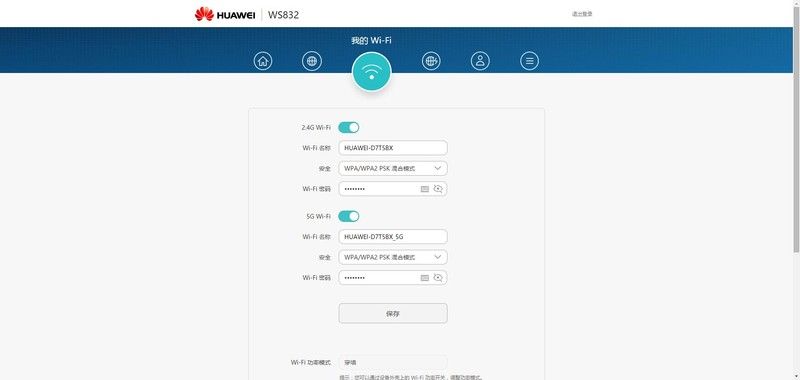Click the logout link at top right
800x380 pixels.
pos(582,14)
